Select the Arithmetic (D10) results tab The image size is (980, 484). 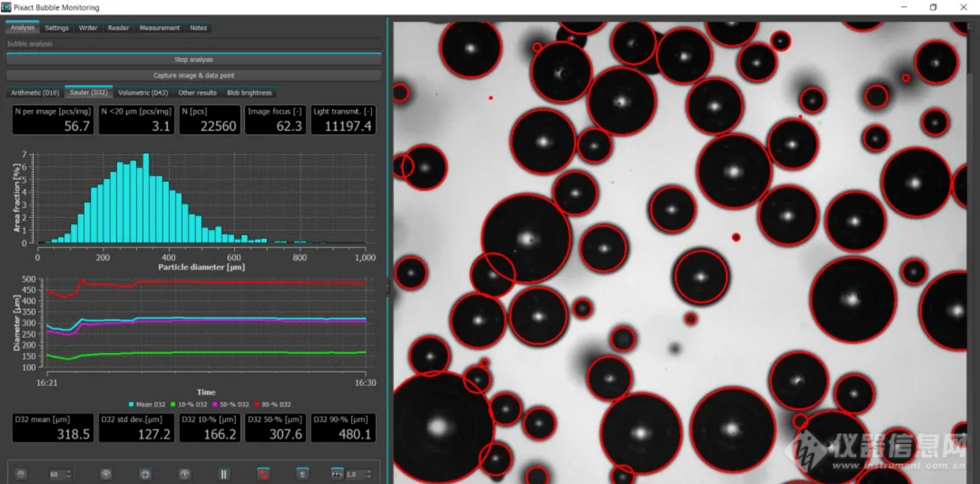pyautogui.click(x=35, y=93)
